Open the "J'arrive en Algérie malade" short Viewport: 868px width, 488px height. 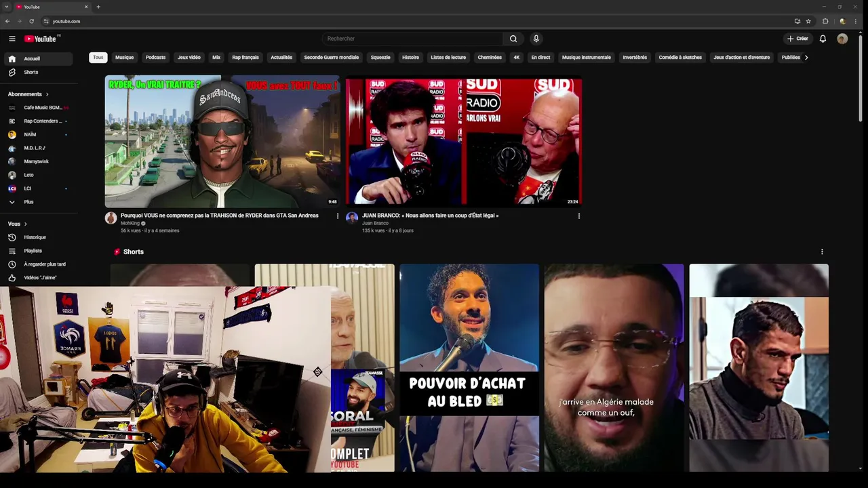(x=614, y=367)
